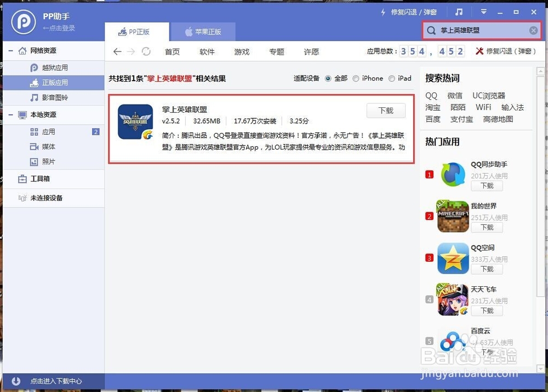The width and height of the screenshot is (548, 392).
Task: Open the 游戏 menu item
Action: [242, 51]
